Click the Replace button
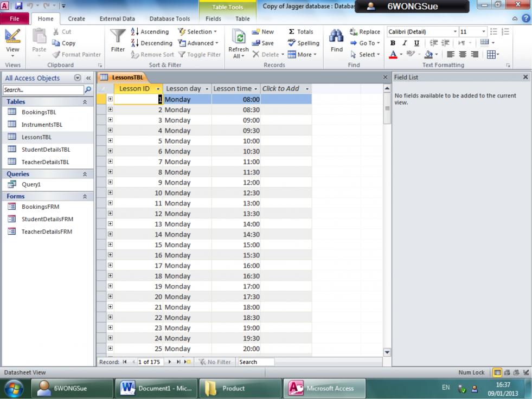532x399 pixels. pos(364,32)
